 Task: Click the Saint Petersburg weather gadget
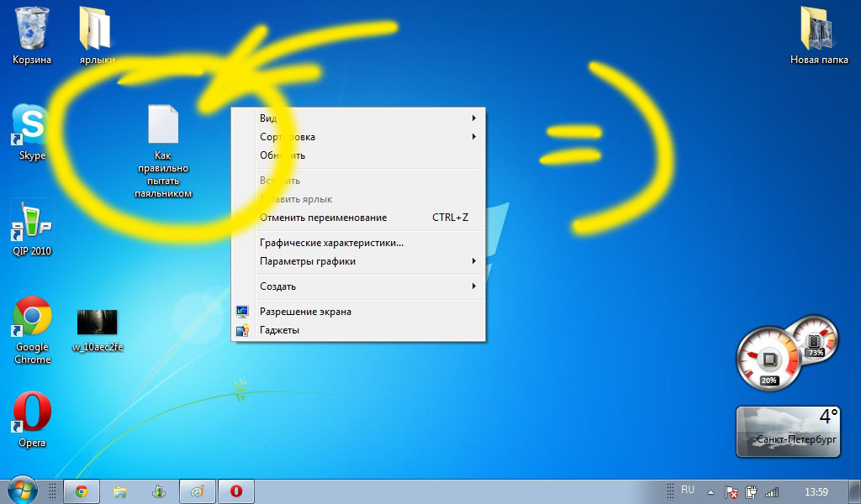[x=789, y=432]
